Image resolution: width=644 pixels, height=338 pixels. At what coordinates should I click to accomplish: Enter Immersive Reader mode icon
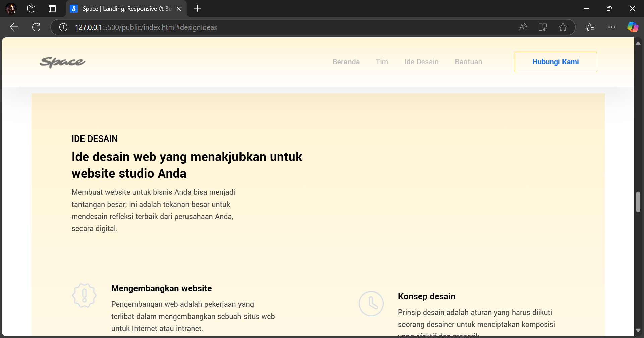[x=543, y=27]
